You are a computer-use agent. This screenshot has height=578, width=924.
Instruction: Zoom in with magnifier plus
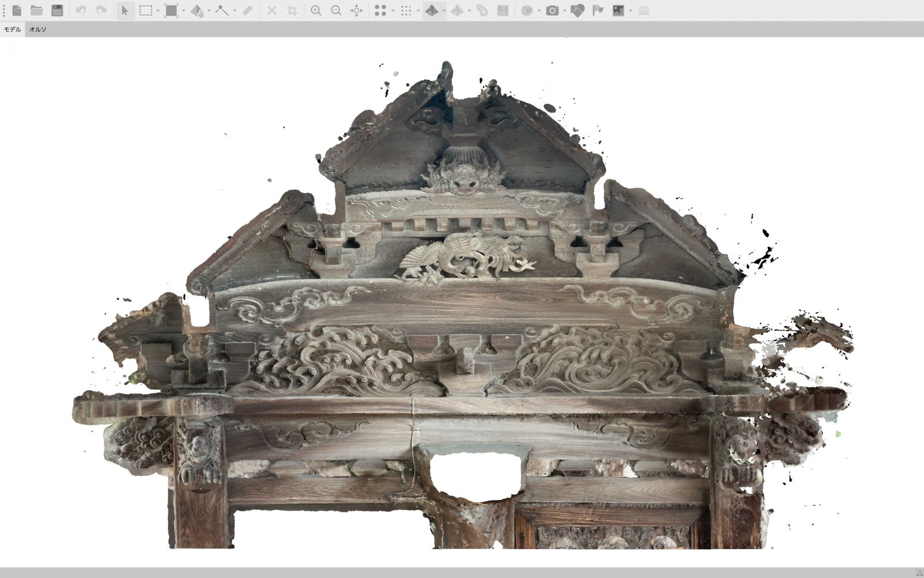(316, 10)
